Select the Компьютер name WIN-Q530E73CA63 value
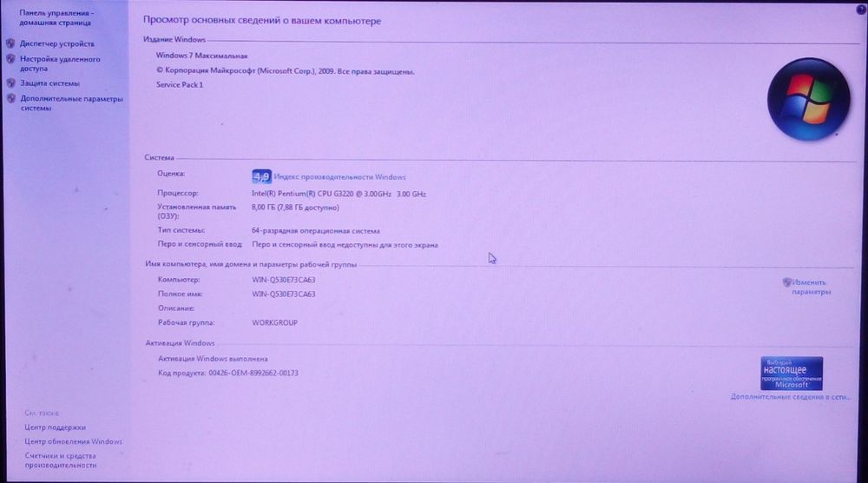The image size is (868, 483). point(284,280)
